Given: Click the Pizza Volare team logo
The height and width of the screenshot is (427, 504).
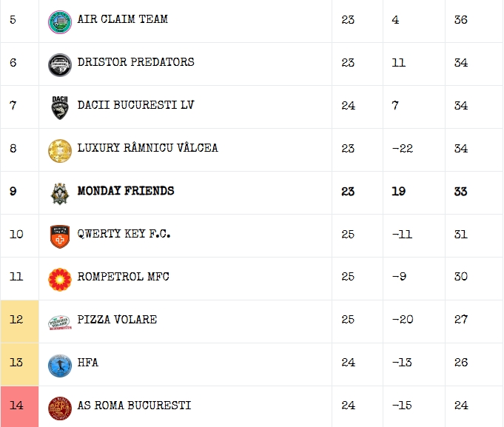Looking at the screenshot, I should (x=60, y=322).
